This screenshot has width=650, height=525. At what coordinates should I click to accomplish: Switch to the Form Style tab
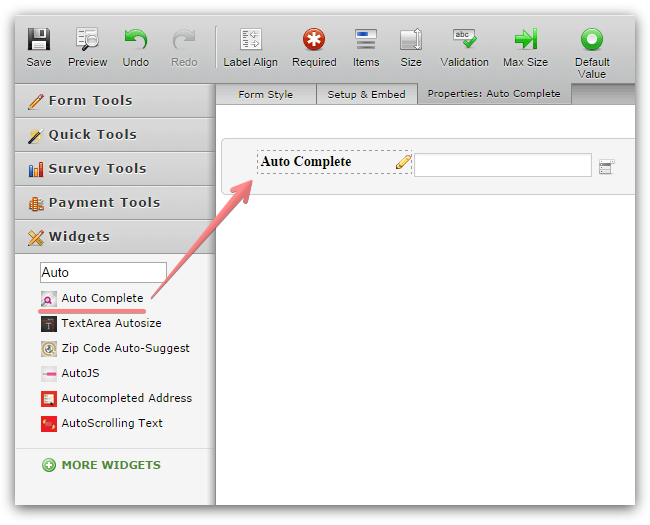coord(265,95)
